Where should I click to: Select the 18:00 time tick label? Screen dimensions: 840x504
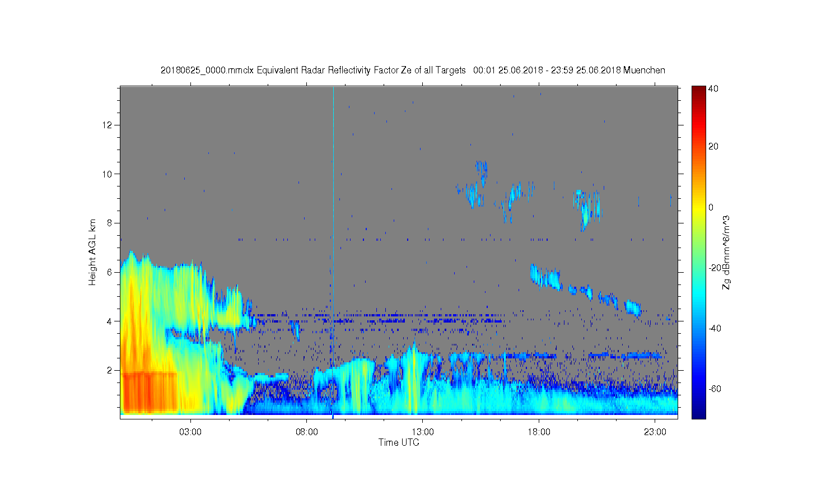539,432
